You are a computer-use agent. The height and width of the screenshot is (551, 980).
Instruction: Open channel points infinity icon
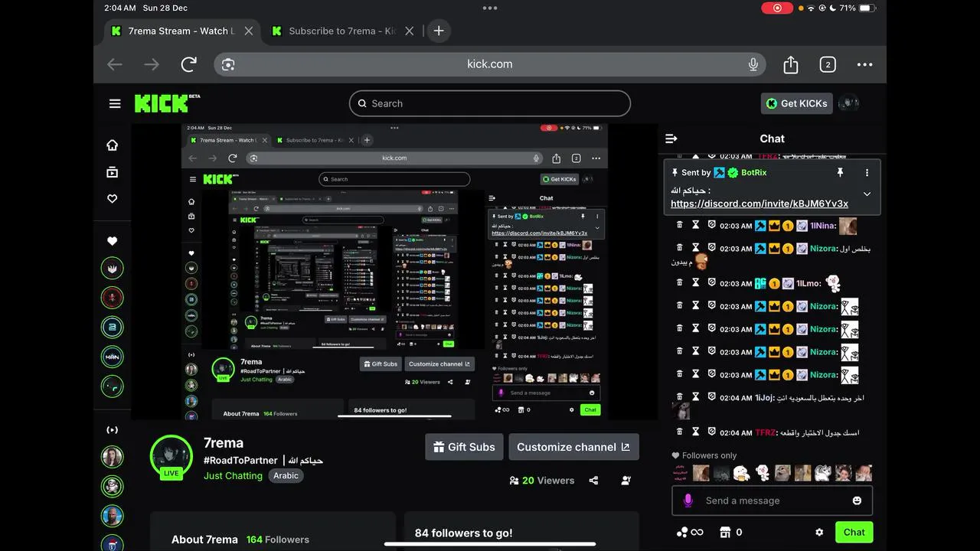tap(690, 532)
